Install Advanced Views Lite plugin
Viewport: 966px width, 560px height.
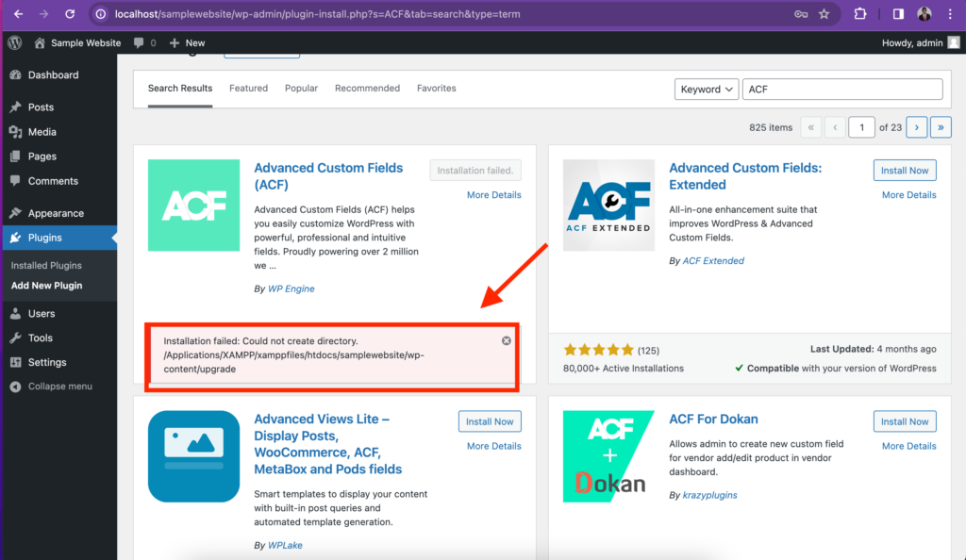[490, 421]
